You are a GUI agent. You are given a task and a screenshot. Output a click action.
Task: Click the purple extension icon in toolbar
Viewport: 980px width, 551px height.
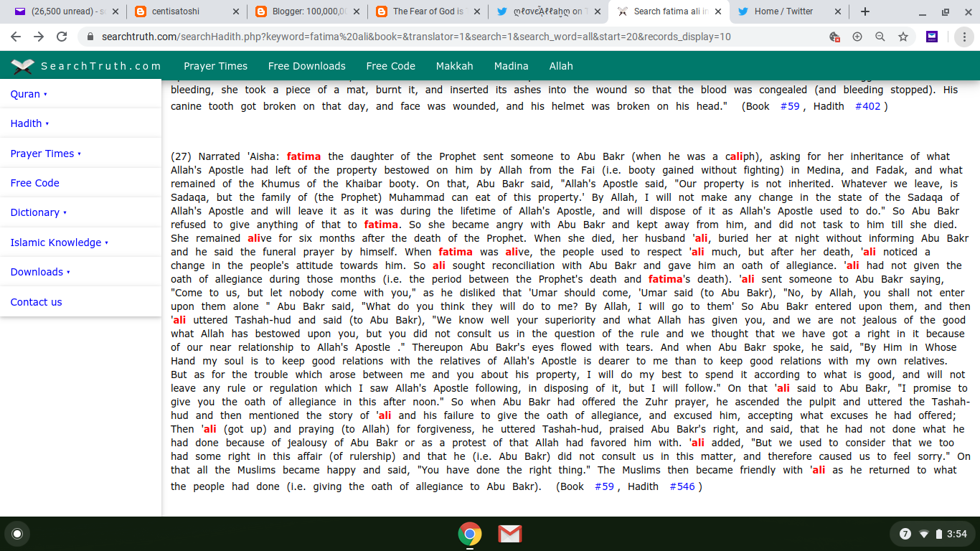pyautogui.click(x=932, y=37)
